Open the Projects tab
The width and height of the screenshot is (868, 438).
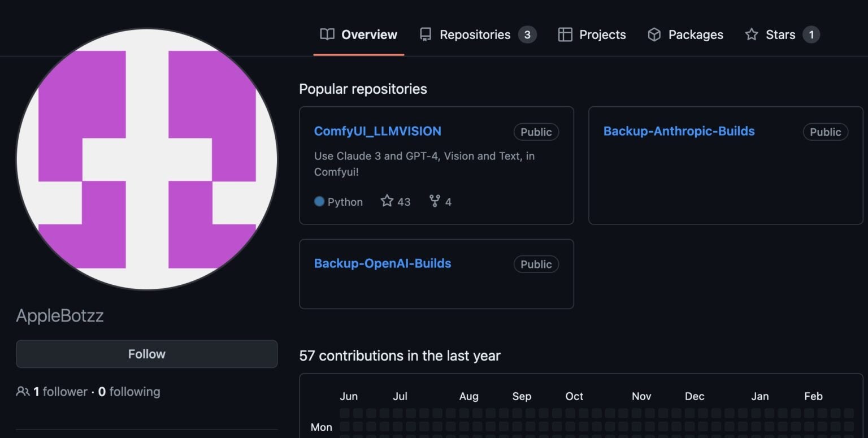coord(602,34)
